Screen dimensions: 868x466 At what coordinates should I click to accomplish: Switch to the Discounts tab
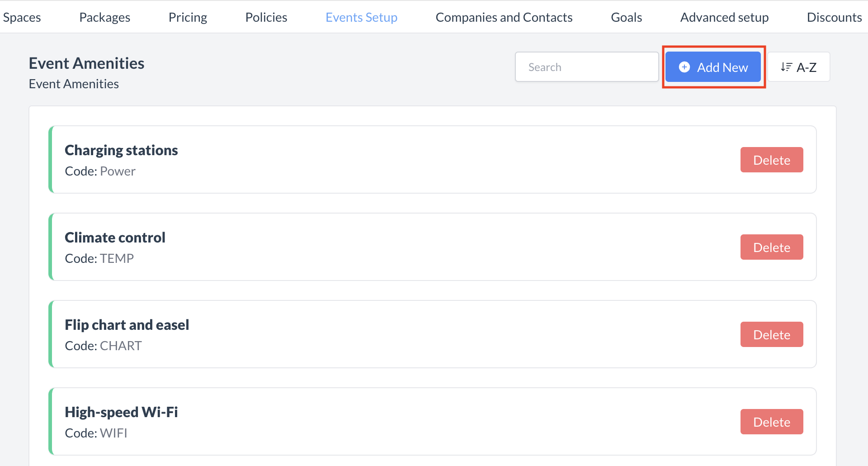tap(834, 17)
